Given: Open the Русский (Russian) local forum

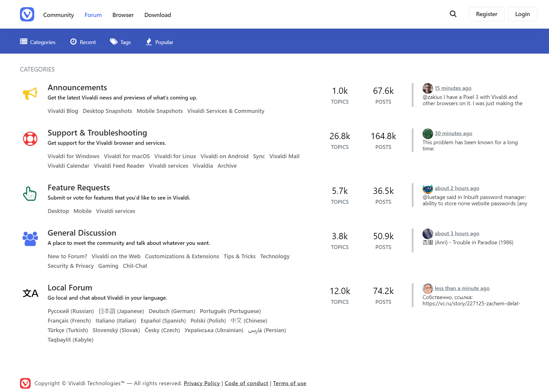Looking at the screenshot, I should pos(71,311).
